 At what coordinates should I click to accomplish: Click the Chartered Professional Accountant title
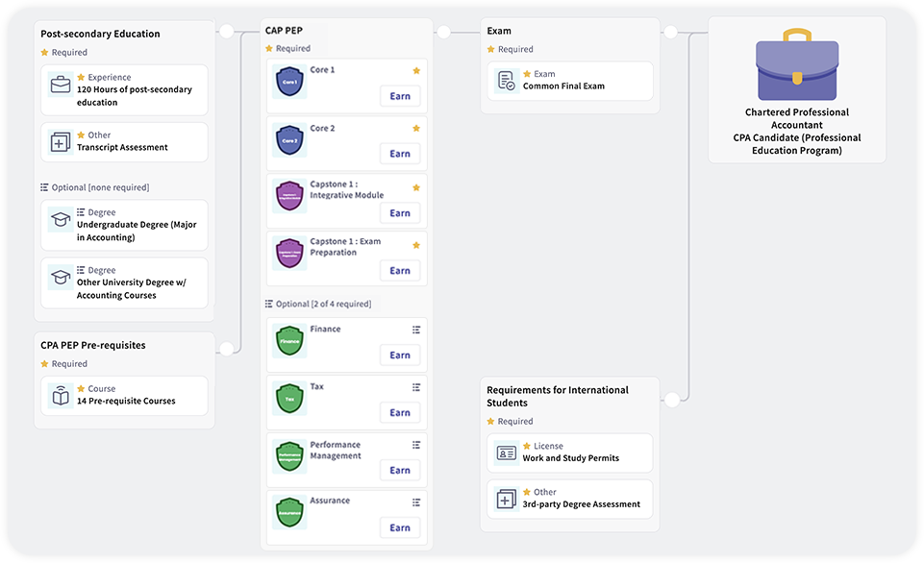(x=797, y=118)
